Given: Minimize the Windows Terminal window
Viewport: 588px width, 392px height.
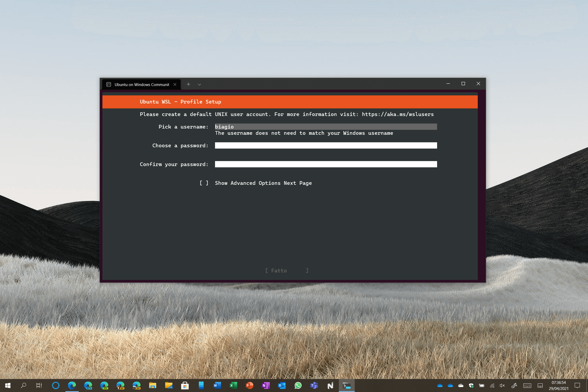Looking at the screenshot, I should (448, 84).
